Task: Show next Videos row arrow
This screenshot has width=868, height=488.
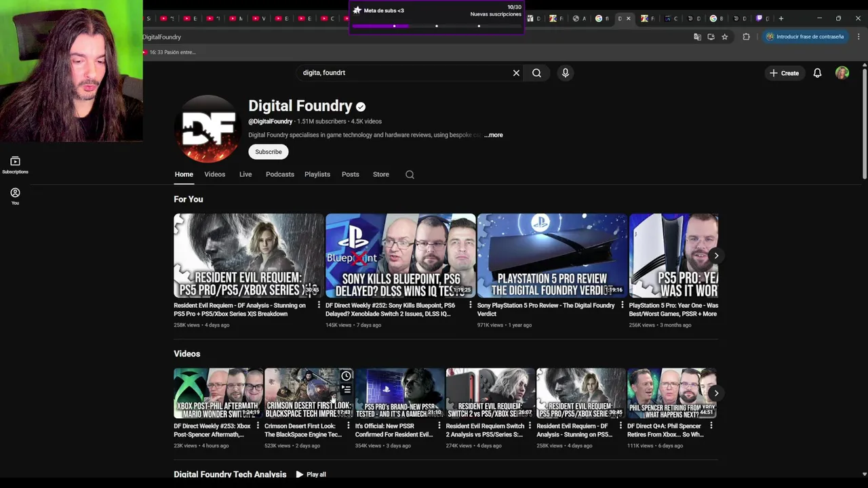Action: tap(716, 393)
